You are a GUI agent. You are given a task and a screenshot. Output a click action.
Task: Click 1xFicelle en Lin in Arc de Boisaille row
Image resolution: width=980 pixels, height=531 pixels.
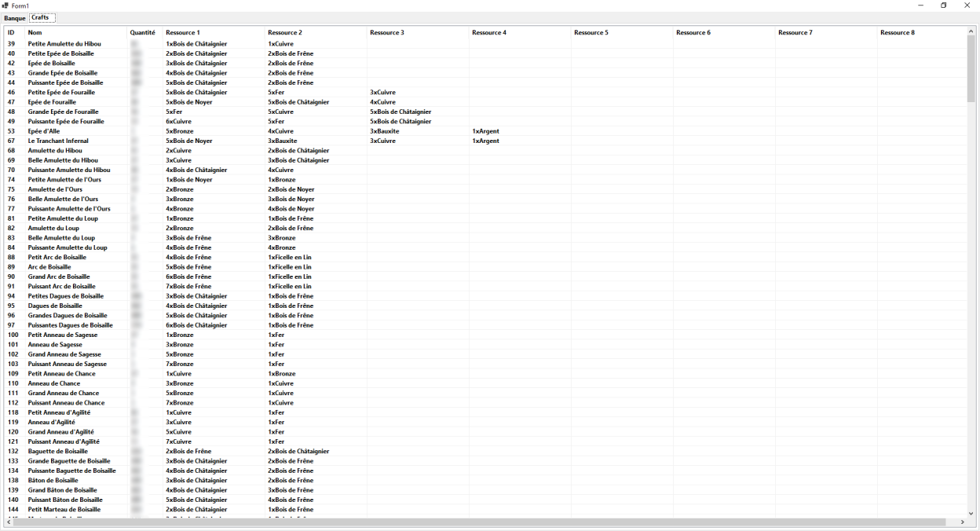coord(290,267)
